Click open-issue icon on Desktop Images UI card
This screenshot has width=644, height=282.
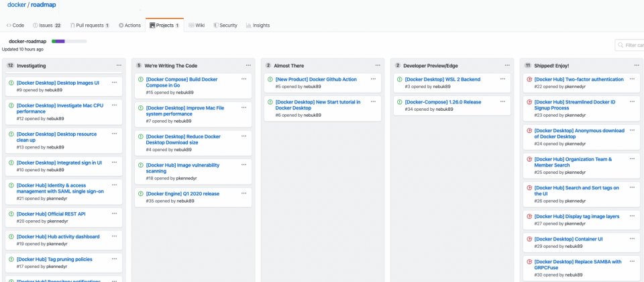(11, 83)
